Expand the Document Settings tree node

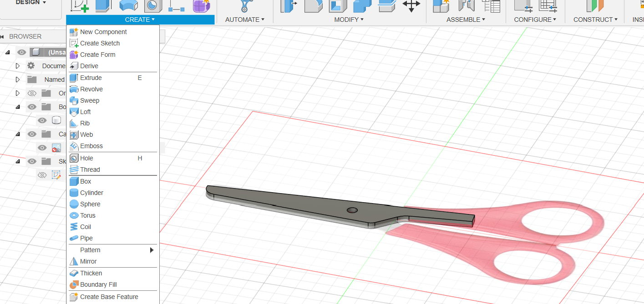(18, 66)
